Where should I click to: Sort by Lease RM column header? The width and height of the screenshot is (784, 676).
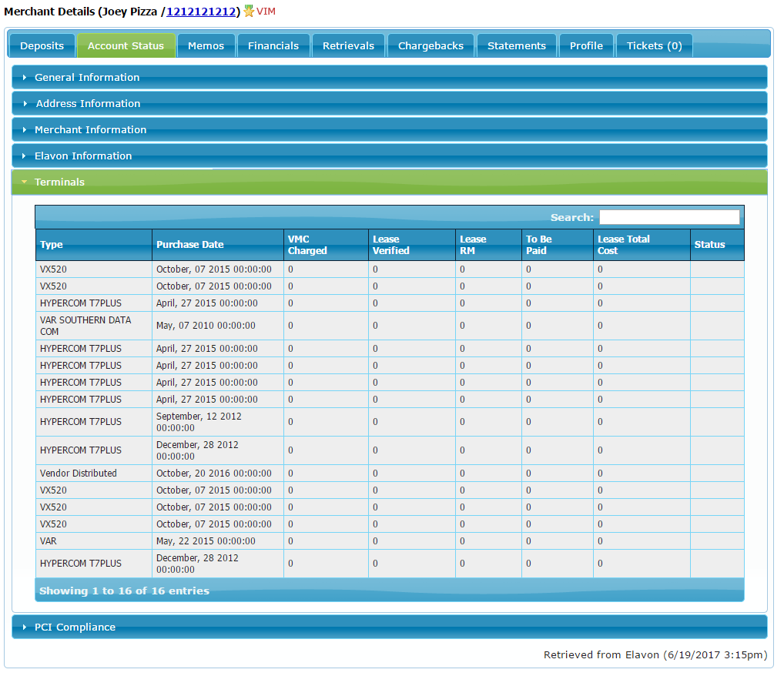point(488,245)
